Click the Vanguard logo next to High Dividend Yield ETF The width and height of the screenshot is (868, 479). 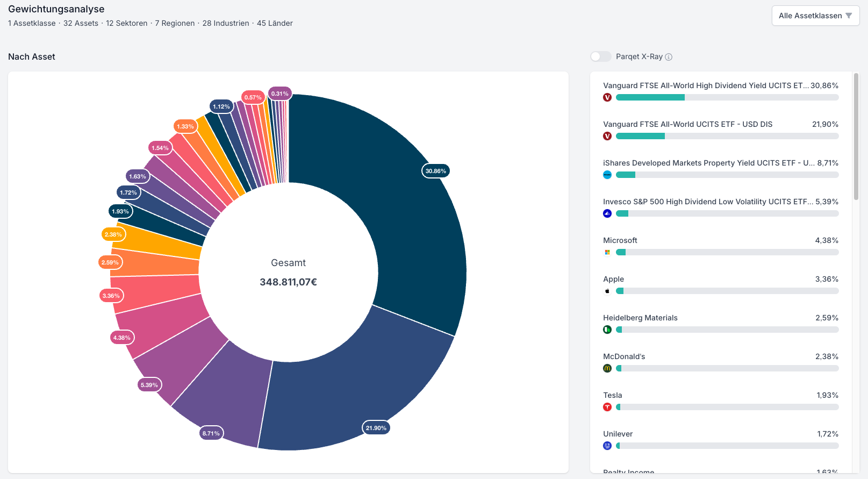pyautogui.click(x=607, y=97)
